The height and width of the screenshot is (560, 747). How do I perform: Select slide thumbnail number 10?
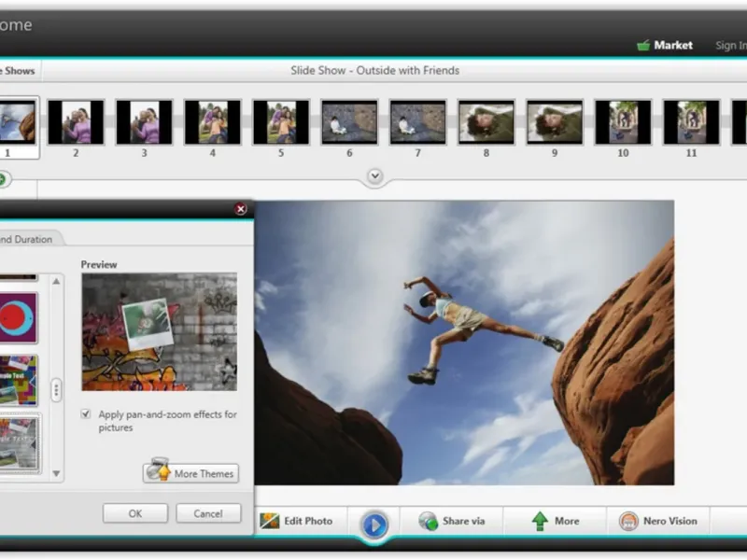[623, 122]
